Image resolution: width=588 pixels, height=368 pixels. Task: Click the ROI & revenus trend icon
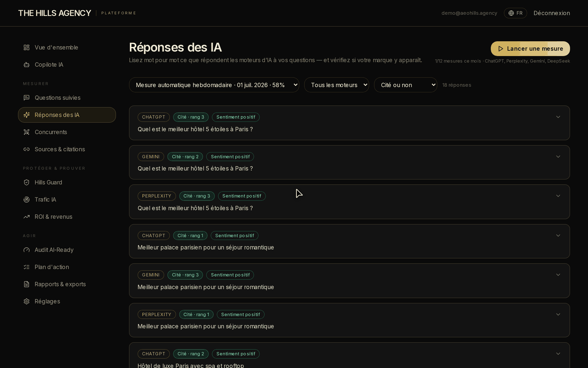(27, 217)
